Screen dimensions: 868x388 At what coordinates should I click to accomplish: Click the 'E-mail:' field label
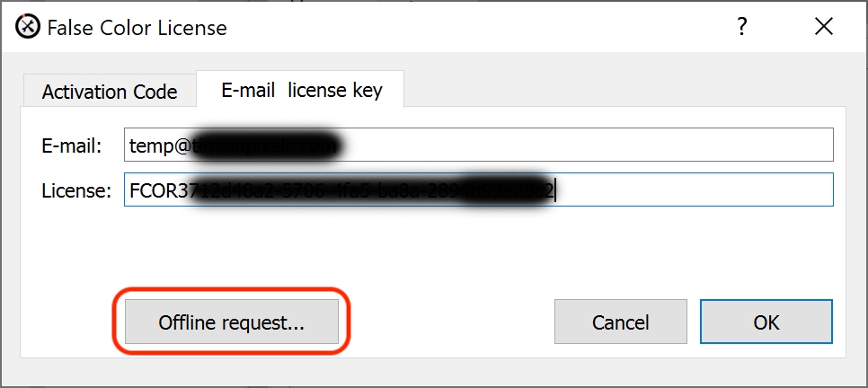tap(71, 145)
